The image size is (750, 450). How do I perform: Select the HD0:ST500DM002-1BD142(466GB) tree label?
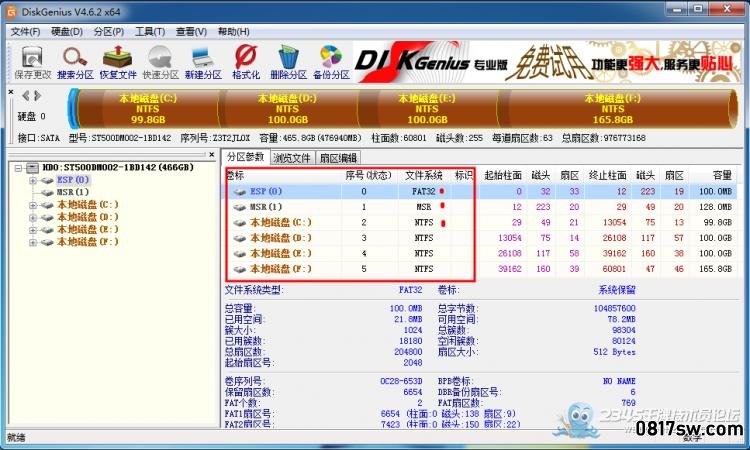click(118, 167)
